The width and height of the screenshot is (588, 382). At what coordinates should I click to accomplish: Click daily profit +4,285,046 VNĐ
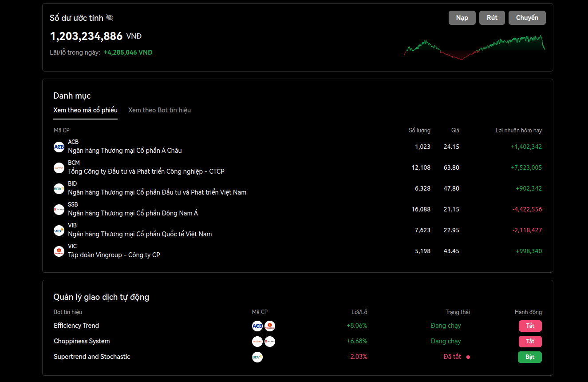128,52
